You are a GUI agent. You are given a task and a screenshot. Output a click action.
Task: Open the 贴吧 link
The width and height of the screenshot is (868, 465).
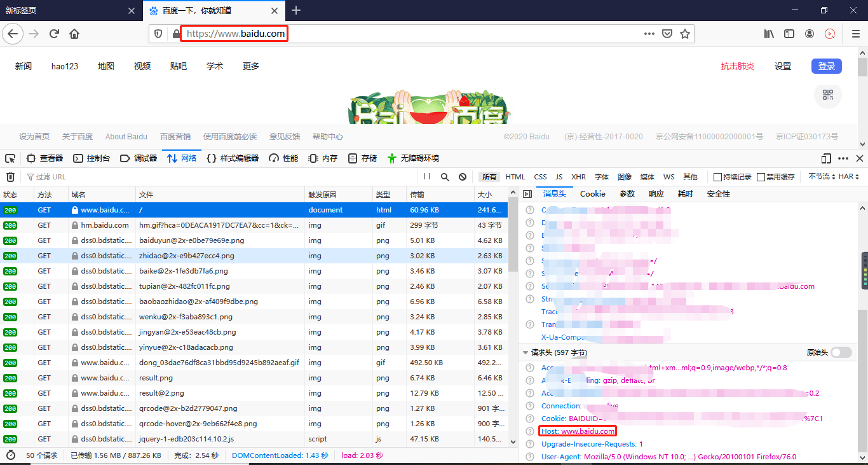[x=179, y=66]
